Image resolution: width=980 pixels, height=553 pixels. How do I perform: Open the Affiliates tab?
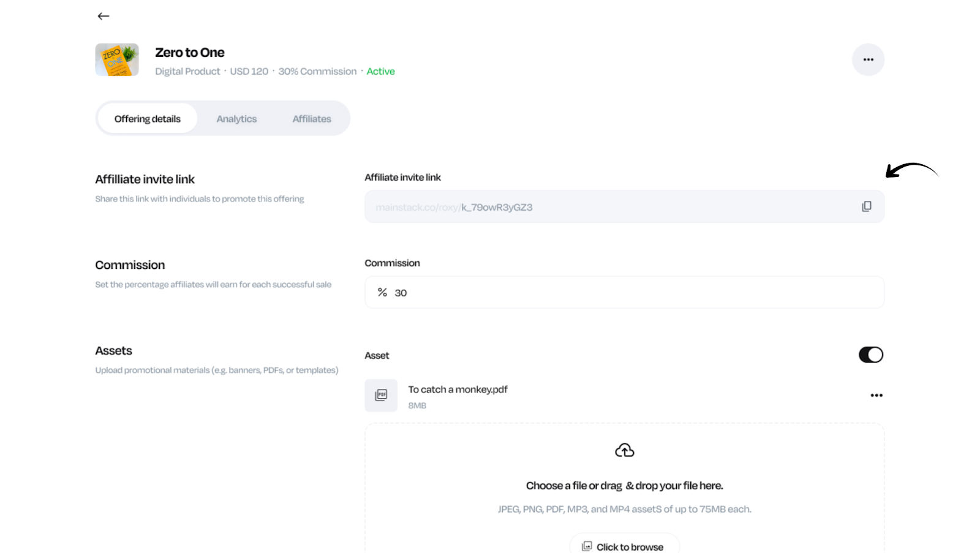coord(312,119)
